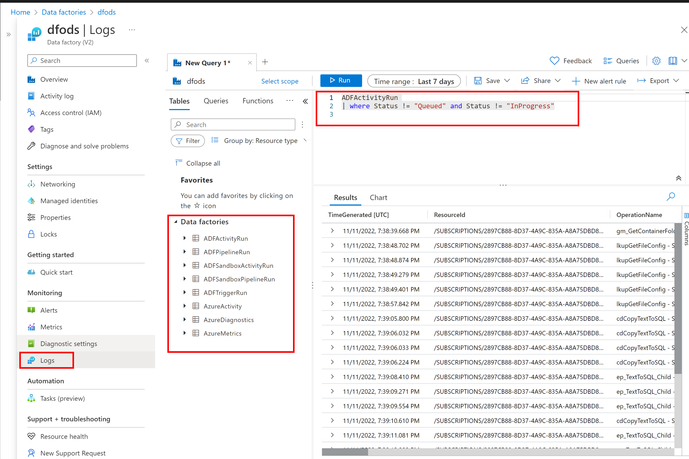Expand the ADFSandboxActivityRun table
The image size is (689, 459).
click(x=185, y=265)
